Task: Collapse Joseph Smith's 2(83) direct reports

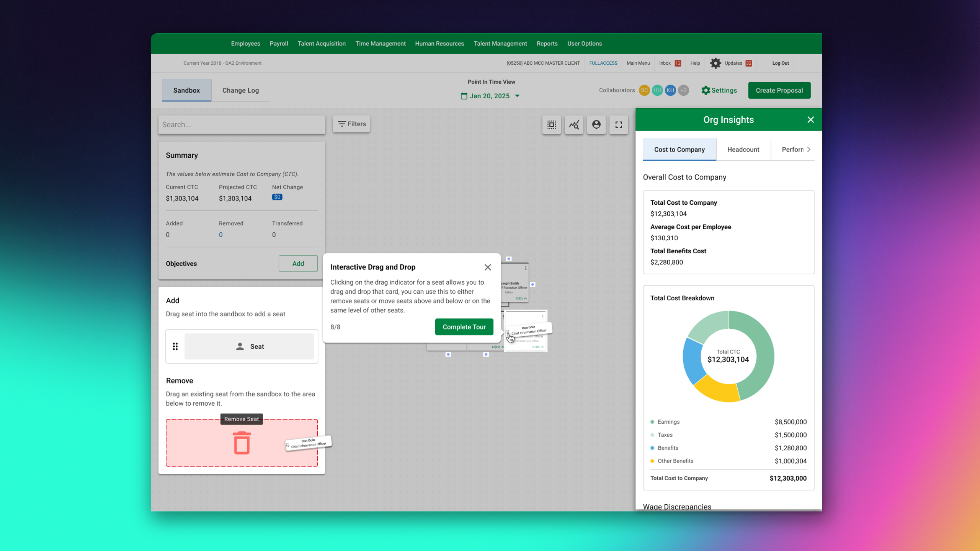Action: pyautogui.click(x=525, y=298)
